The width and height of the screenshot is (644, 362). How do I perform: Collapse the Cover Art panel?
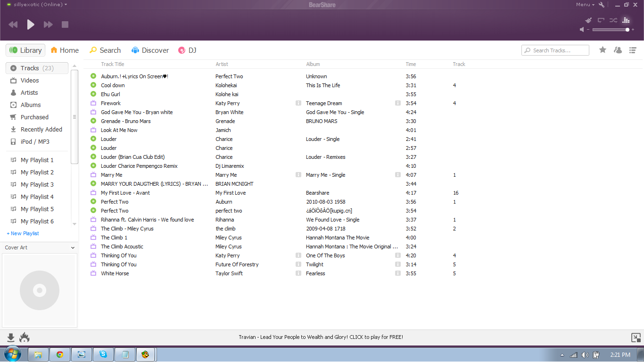(x=73, y=248)
